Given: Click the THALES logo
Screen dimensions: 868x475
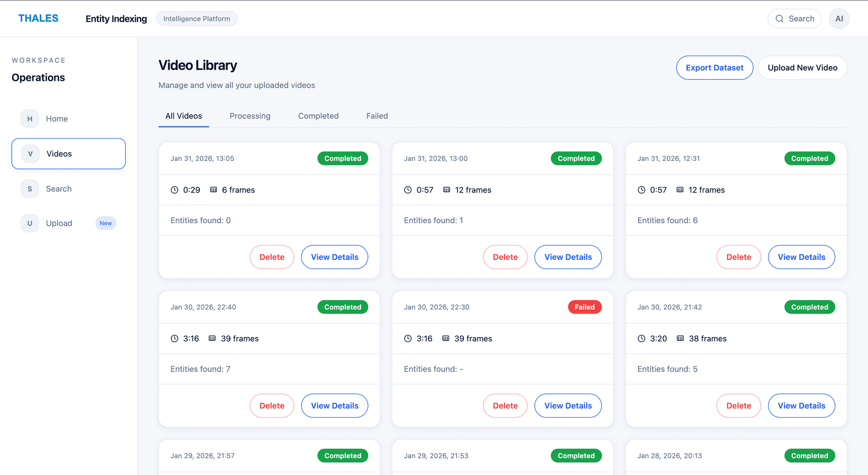Looking at the screenshot, I should 38,18.
